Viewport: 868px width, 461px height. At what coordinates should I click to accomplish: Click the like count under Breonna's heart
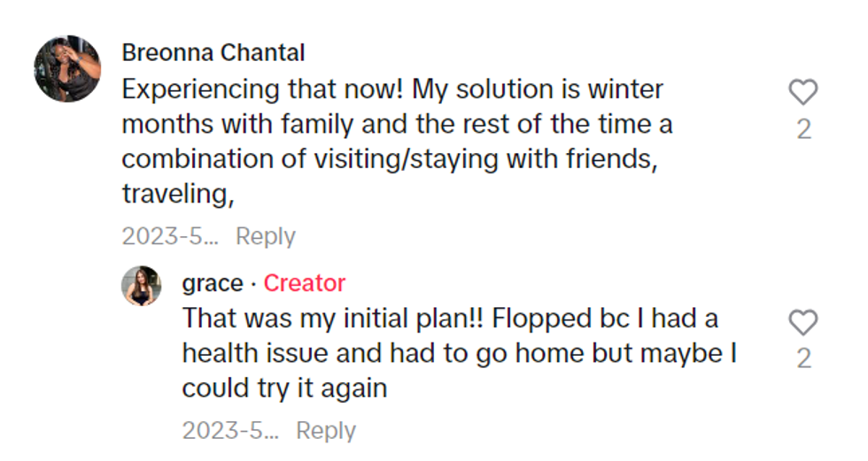click(803, 129)
